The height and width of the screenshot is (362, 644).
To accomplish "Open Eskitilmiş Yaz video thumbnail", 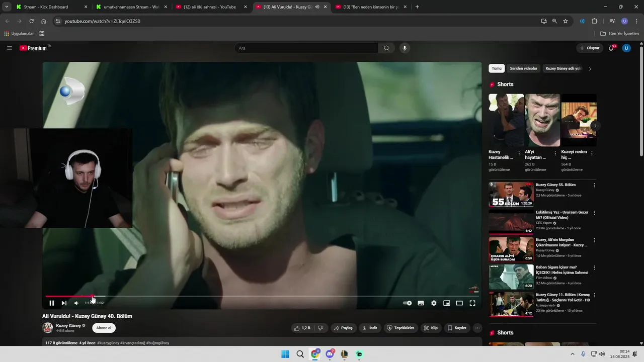I will (511, 222).
